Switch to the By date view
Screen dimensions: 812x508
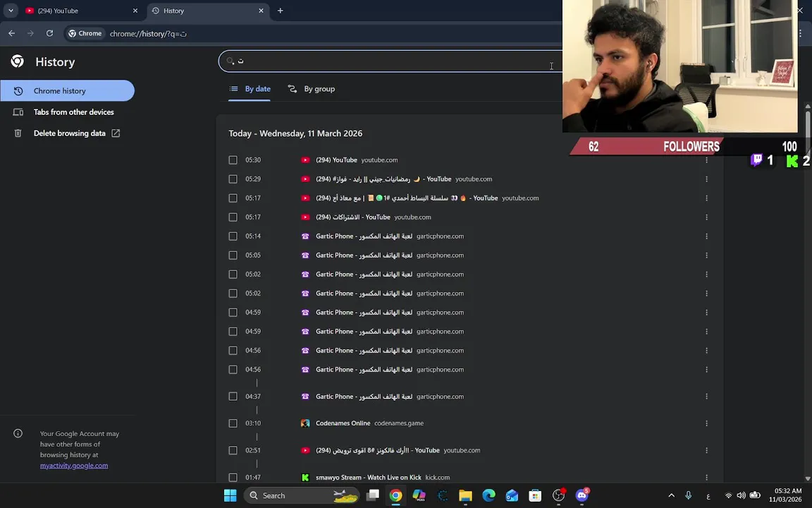250,89
